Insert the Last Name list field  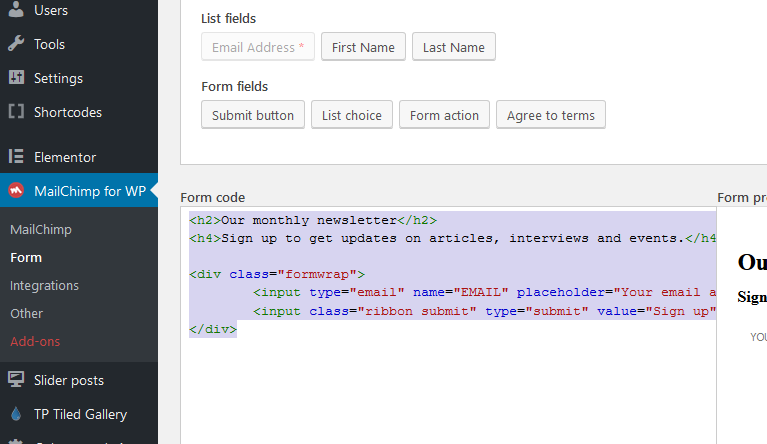click(453, 47)
